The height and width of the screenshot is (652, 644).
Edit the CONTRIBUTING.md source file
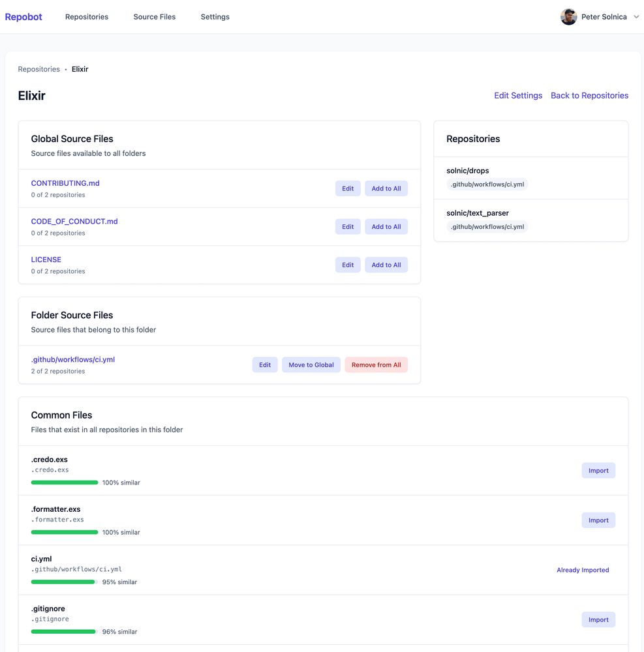pos(348,188)
